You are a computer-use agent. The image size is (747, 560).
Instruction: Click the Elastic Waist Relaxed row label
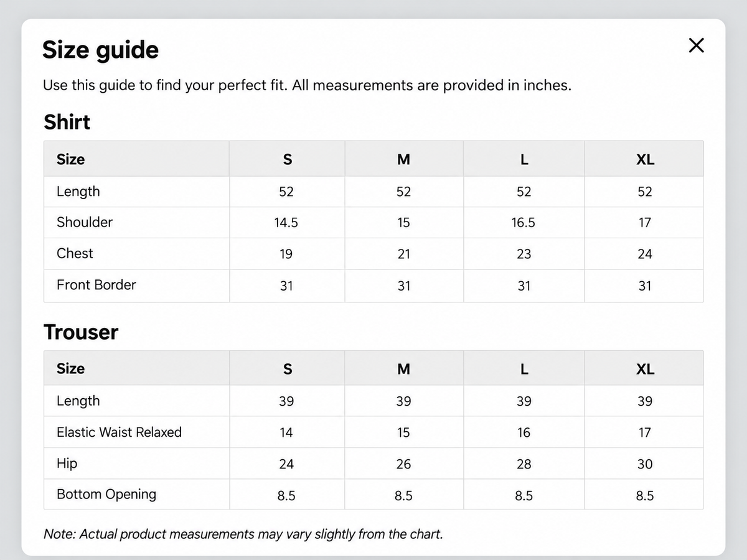(119, 432)
